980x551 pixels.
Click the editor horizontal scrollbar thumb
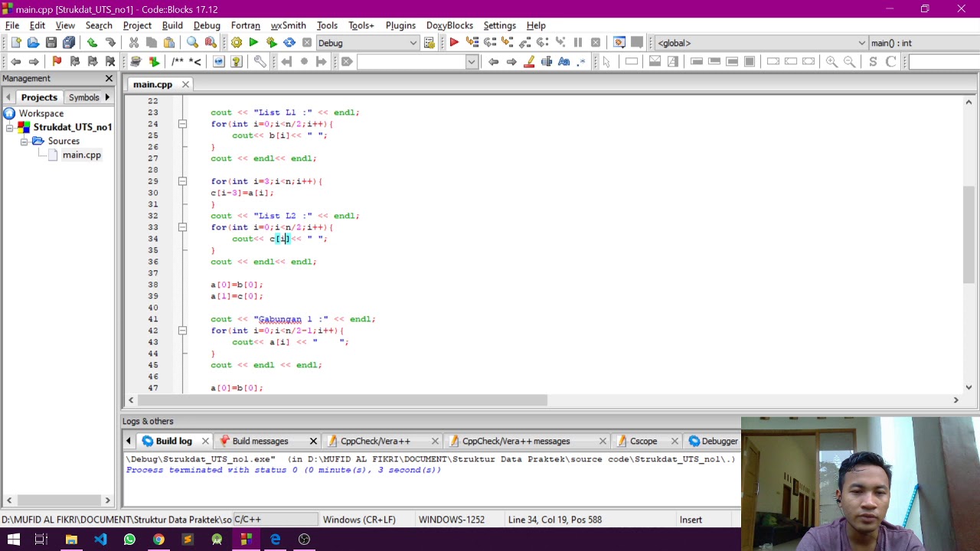coord(342,400)
